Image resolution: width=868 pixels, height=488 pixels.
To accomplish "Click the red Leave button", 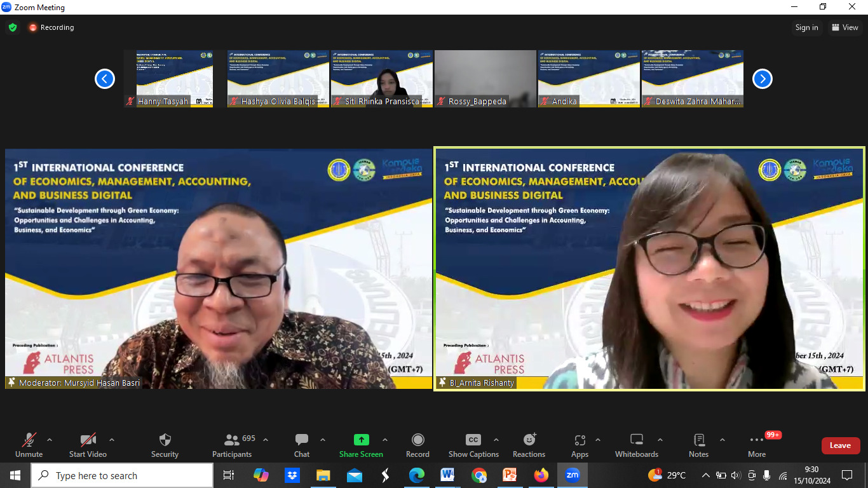I will [840, 445].
